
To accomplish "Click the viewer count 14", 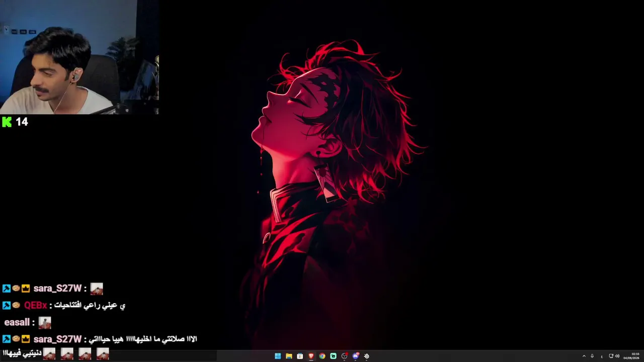I will pyautogui.click(x=22, y=122).
